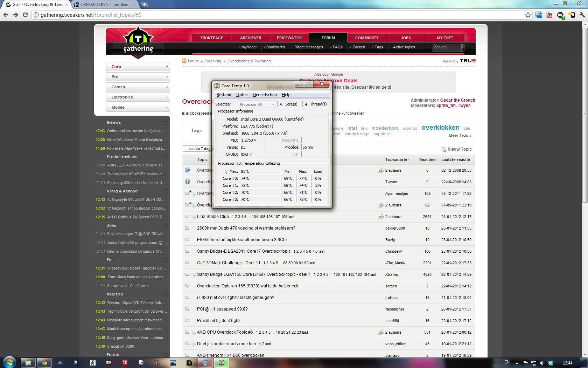
Task: Click the RSS feed icon beside Forum breadcrumb
Action: [x=184, y=61]
